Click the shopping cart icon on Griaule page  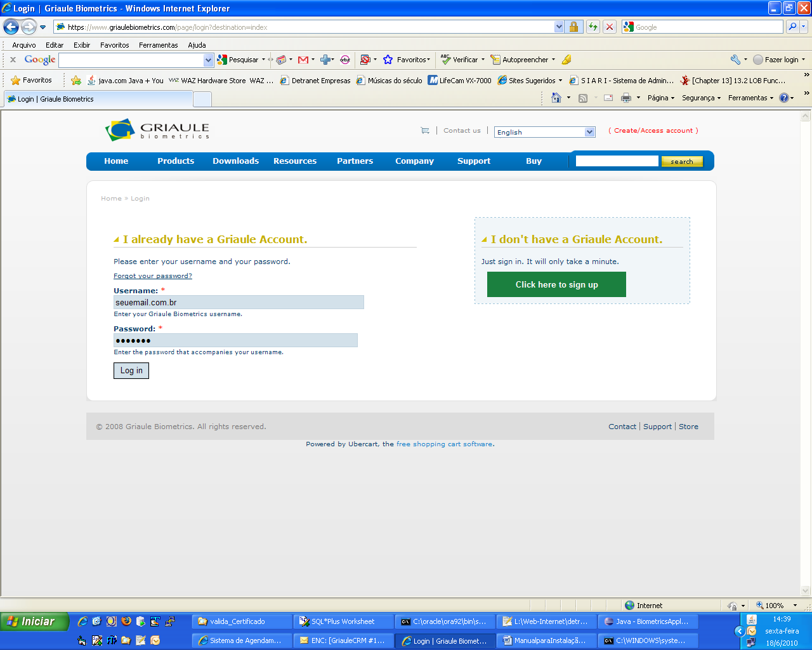pos(425,131)
